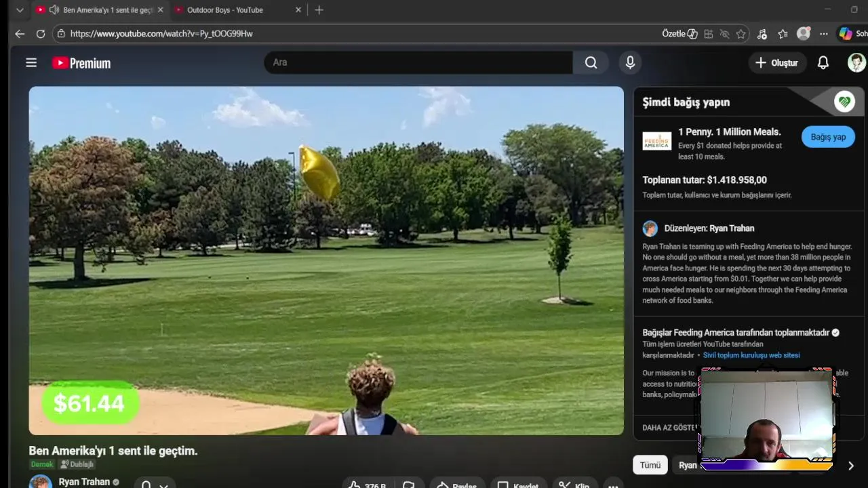868x488 pixels.
Task: Show more chips with right arrow
Action: point(850,466)
